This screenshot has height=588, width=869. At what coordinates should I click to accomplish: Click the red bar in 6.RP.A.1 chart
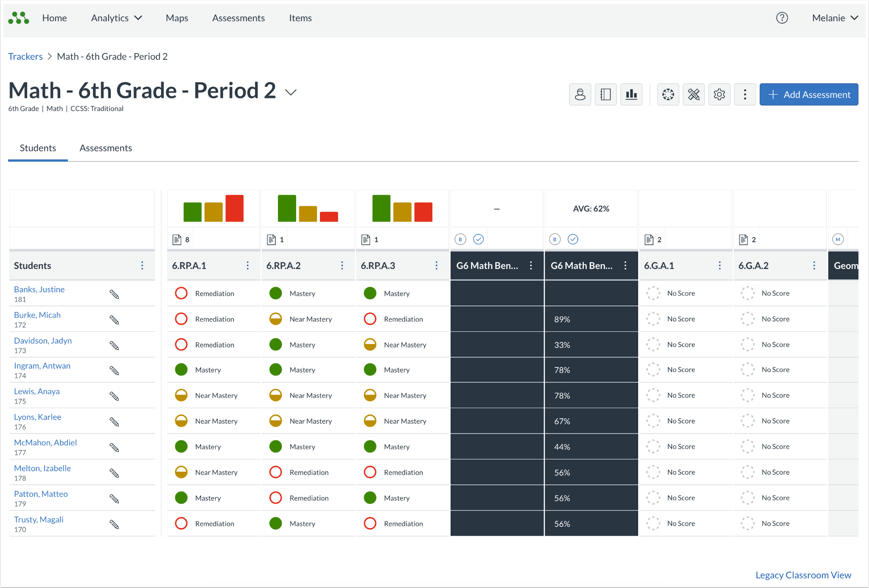coord(234,208)
